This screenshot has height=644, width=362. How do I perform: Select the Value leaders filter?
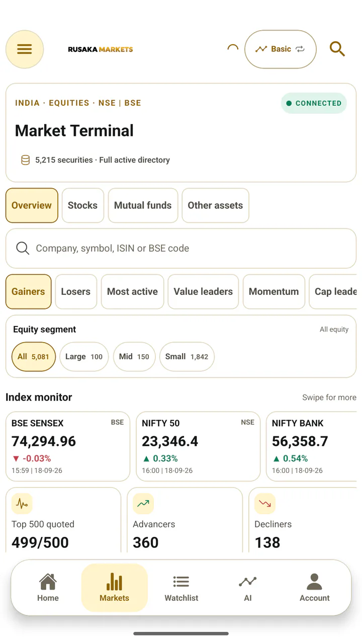(x=203, y=291)
